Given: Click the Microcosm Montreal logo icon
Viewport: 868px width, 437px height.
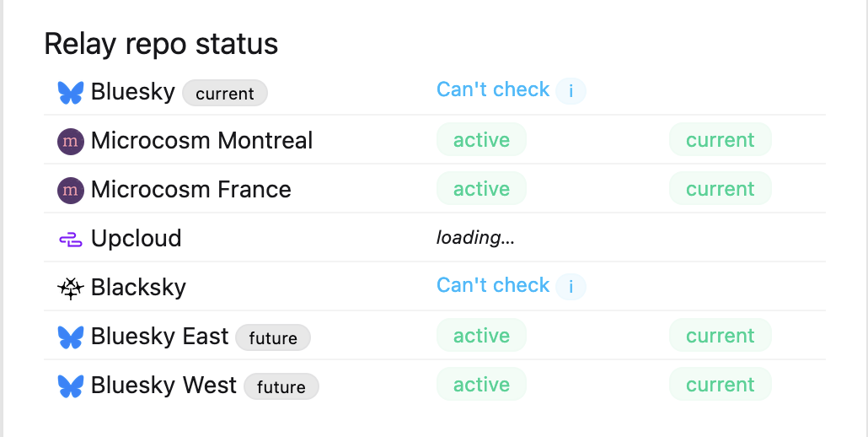Looking at the screenshot, I should 71,141.
